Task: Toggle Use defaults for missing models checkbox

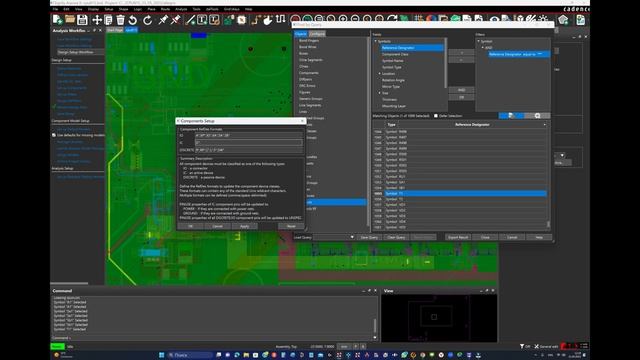Action: point(54,135)
